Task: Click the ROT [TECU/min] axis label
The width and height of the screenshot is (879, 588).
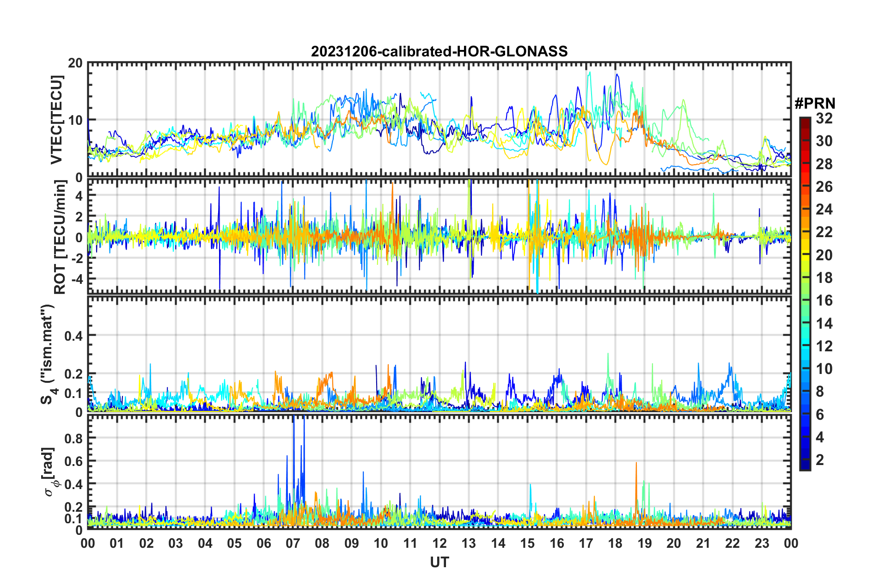Action: click(60, 237)
